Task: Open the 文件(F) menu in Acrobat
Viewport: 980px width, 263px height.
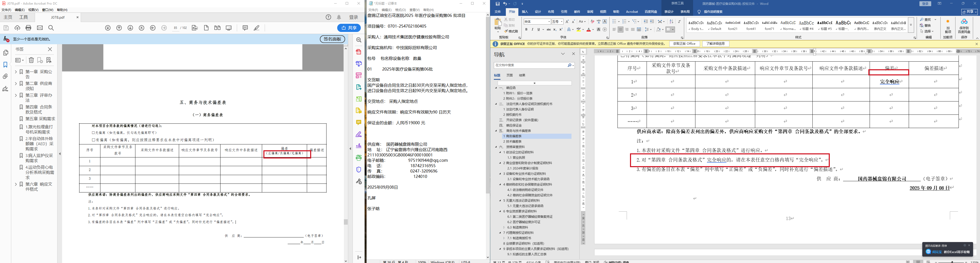Action: tap(6, 10)
